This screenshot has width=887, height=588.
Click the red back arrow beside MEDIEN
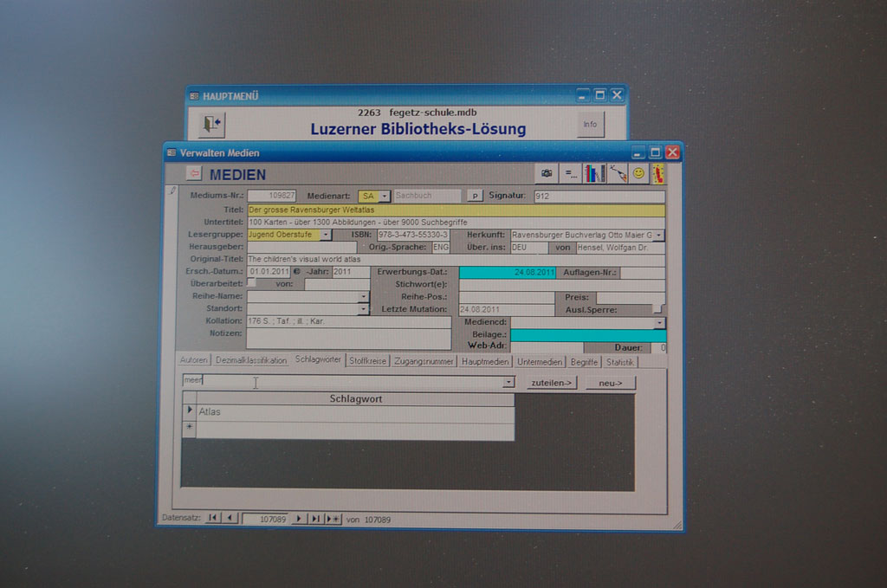(194, 173)
